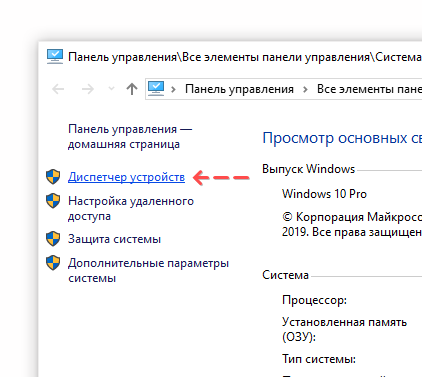This screenshot has height=377, width=422.
Task: Open Дополнительные параметры системы link
Action: click(148, 270)
